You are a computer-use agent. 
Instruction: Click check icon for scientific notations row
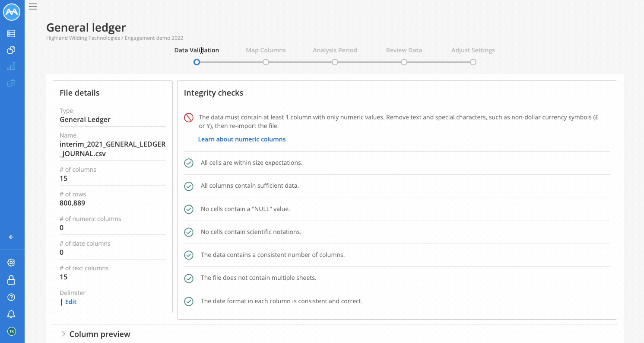[189, 232]
